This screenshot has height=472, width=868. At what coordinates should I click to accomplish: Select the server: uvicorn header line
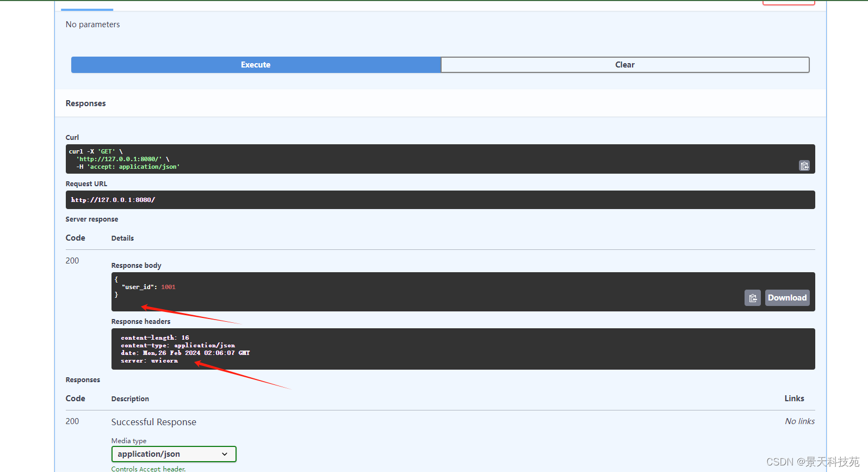[x=149, y=360]
